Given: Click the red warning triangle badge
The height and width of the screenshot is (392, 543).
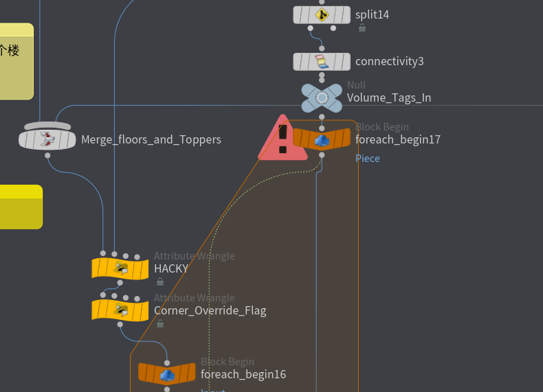Looking at the screenshot, I should point(282,139).
